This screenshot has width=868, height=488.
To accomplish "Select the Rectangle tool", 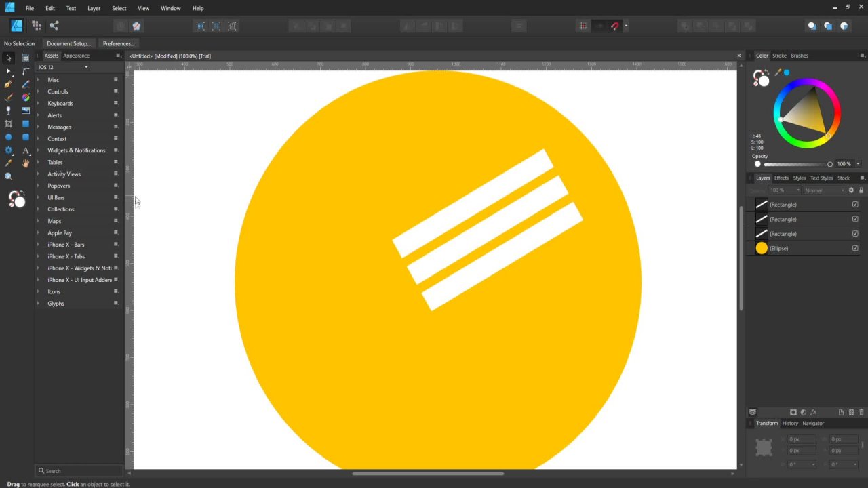I will point(26,124).
